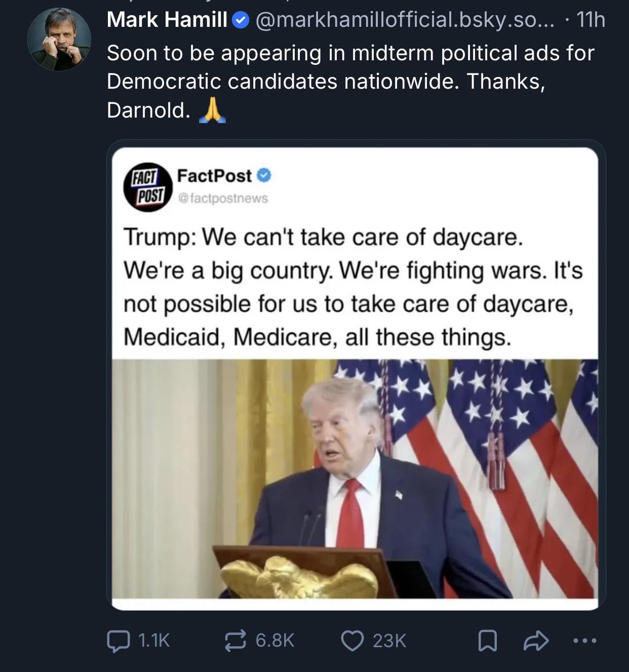Click the repost arrows icon
Screen dimensions: 629x672
(235, 641)
